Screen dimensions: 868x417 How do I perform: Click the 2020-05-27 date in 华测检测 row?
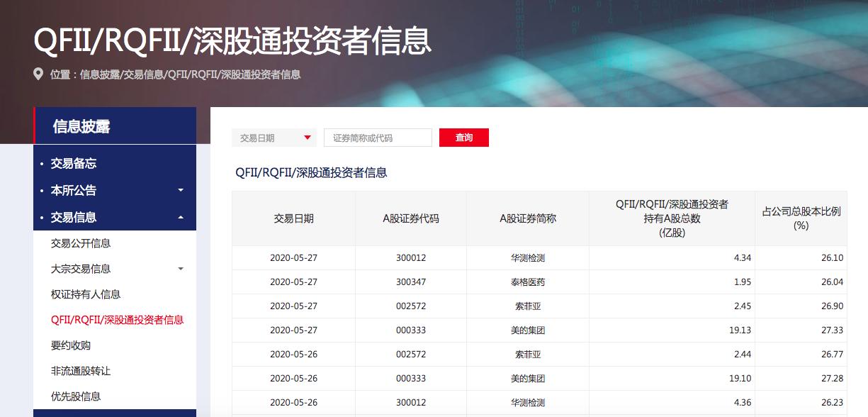tap(293, 258)
